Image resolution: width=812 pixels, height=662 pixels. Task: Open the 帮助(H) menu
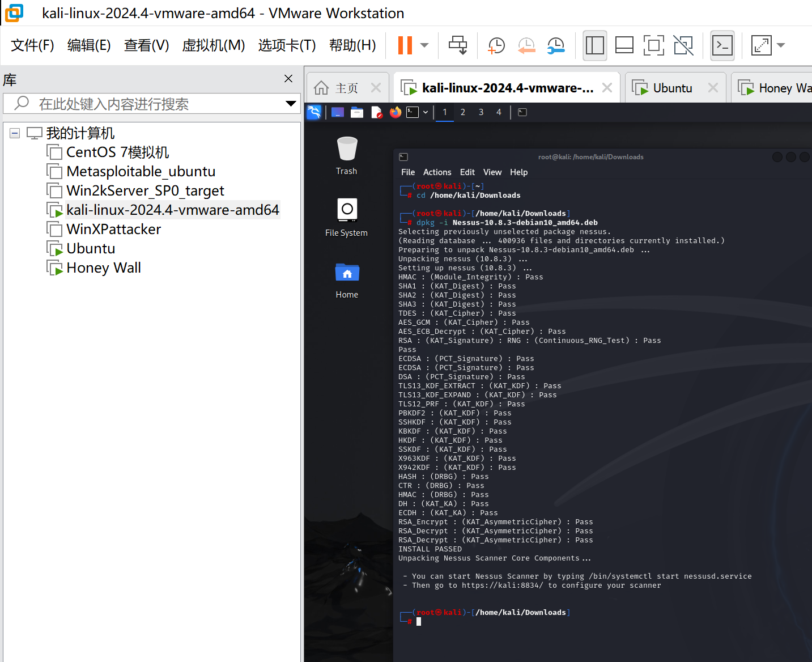[x=352, y=45]
